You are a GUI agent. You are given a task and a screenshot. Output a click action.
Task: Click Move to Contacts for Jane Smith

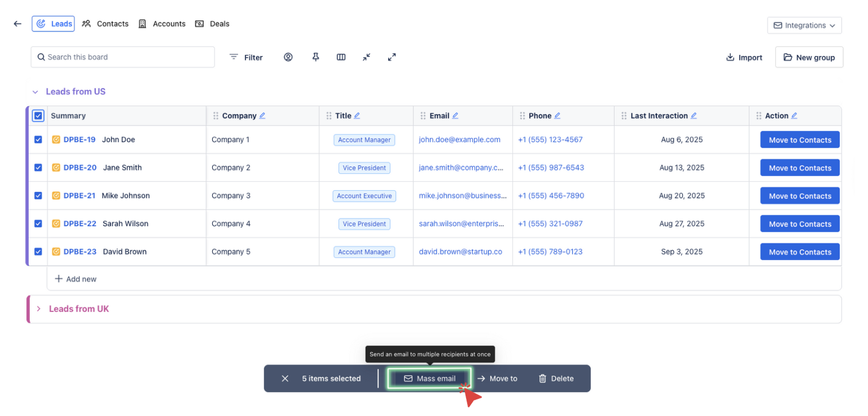tap(799, 168)
